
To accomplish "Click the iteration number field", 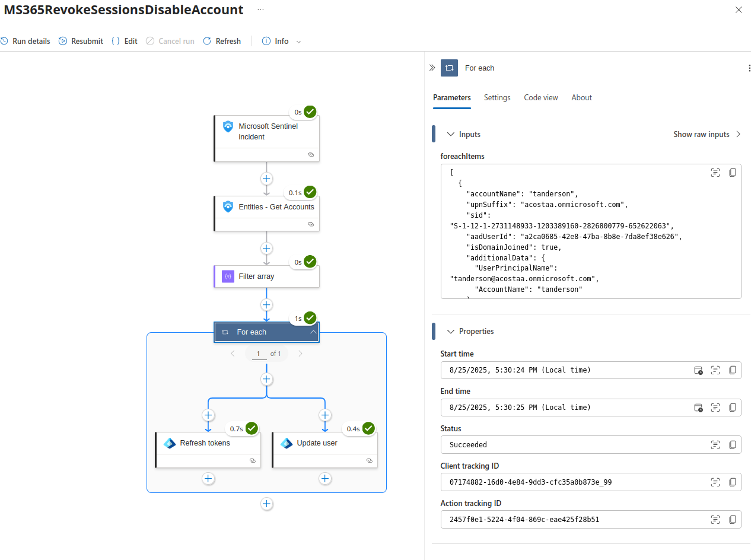I will pos(258,354).
